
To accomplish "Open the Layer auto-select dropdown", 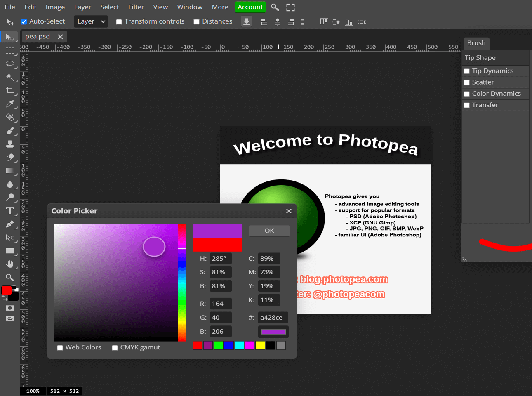I will (x=91, y=21).
